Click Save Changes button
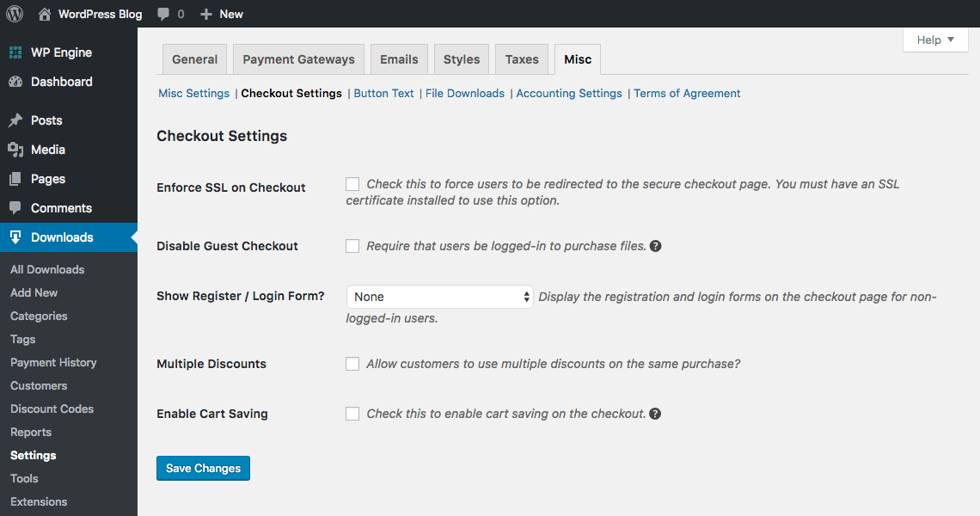The width and height of the screenshot is (980, 516). [x=203, y=469]
